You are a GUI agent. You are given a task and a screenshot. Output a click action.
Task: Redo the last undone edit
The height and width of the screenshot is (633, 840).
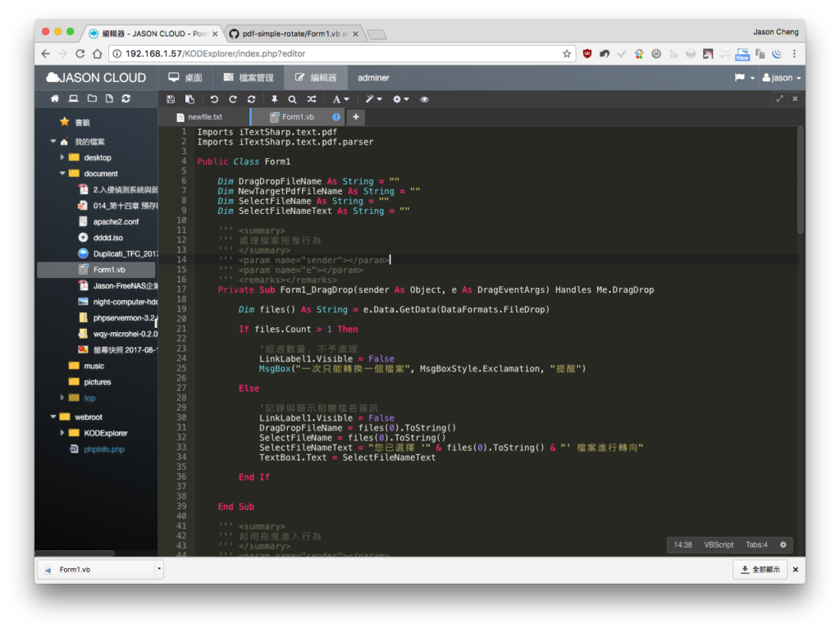(233, 99)
